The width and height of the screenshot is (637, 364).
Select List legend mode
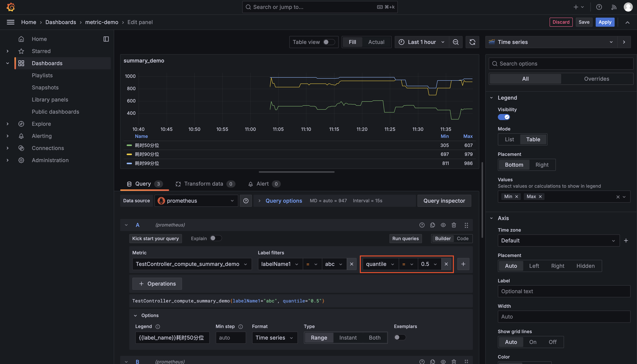pyautogui.click(x=509, y=140)
